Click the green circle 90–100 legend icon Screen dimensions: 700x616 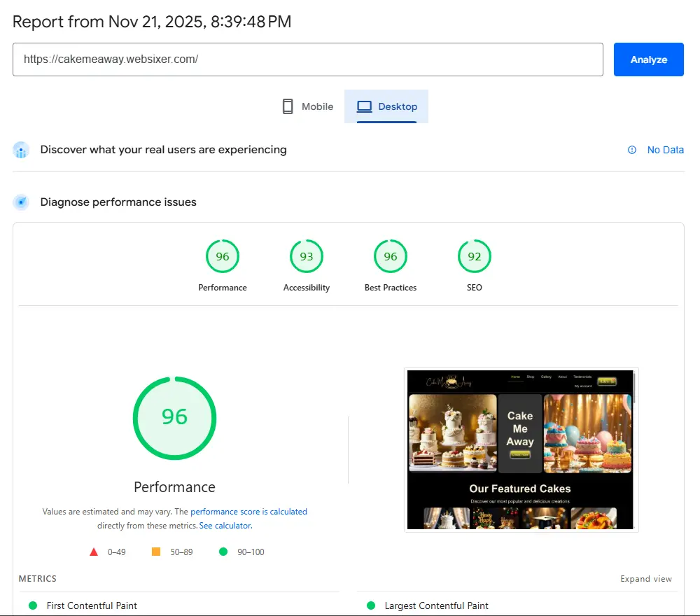pos(223,552)
